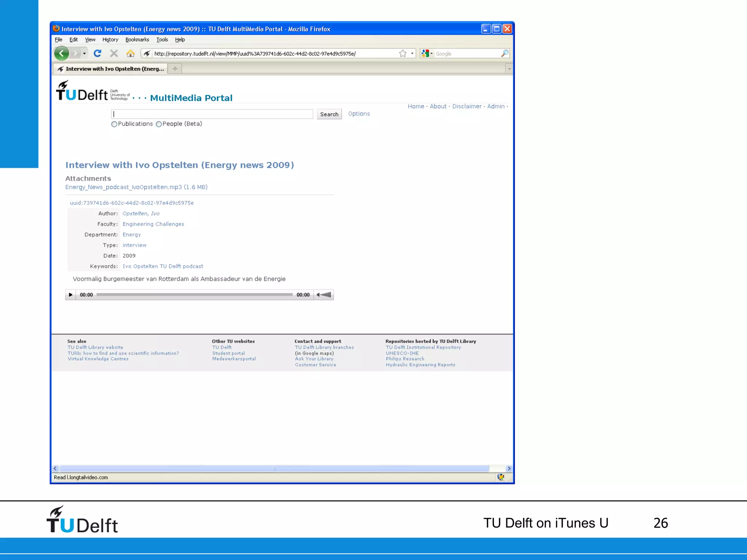Viewport: 747px width, 560px height.
Task: Open the Bookmarks menu
Action: click(137, 40)
